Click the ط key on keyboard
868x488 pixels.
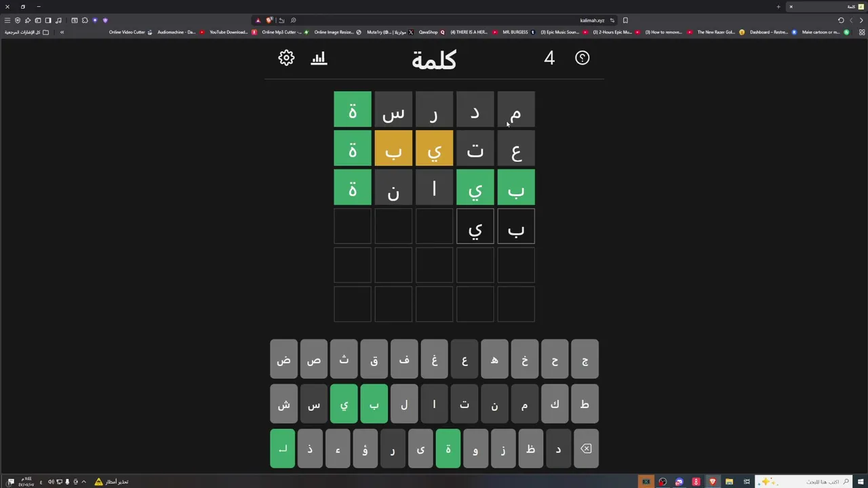tap(585, 404)
